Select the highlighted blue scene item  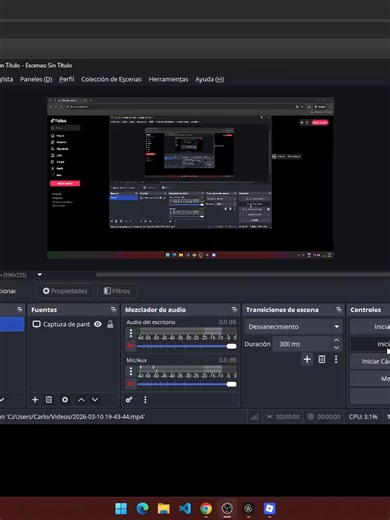[12, 324]
